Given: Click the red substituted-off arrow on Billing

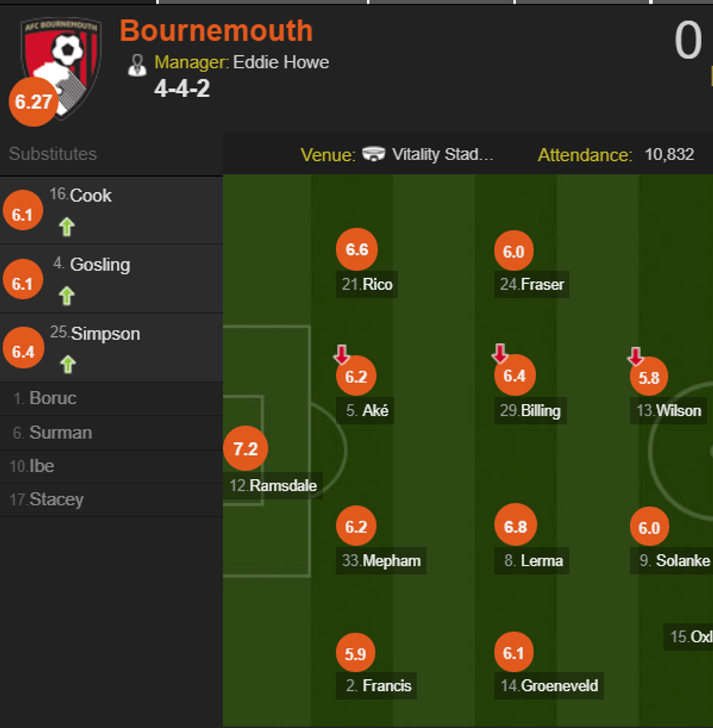Looking at the screenshot, I should pos(500,355).
